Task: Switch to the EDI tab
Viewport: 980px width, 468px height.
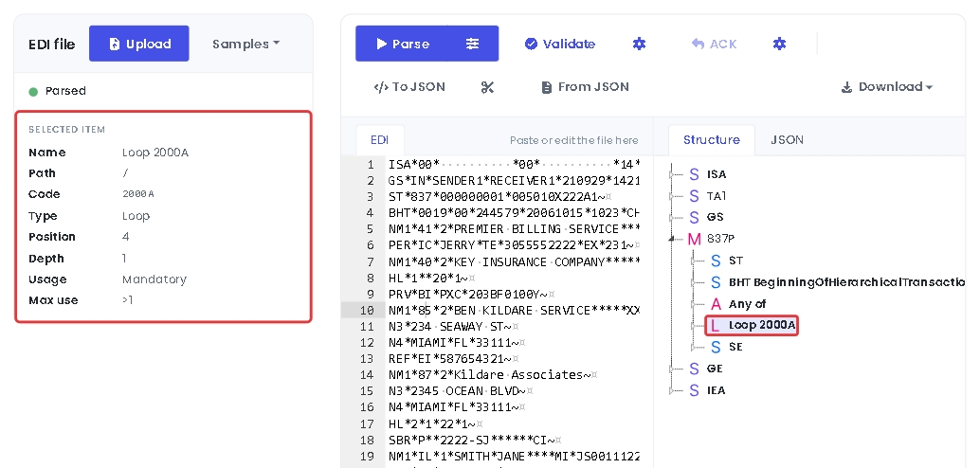Action: 380,140
